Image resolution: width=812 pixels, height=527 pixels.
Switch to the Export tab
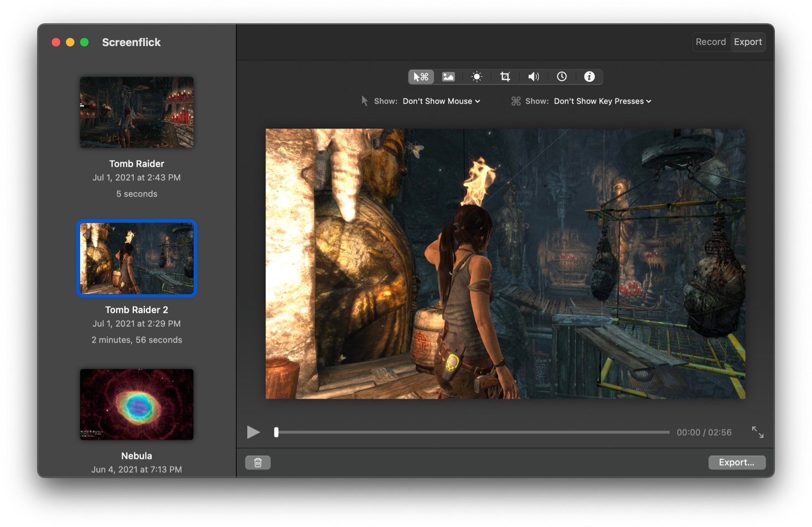[748, 42]
